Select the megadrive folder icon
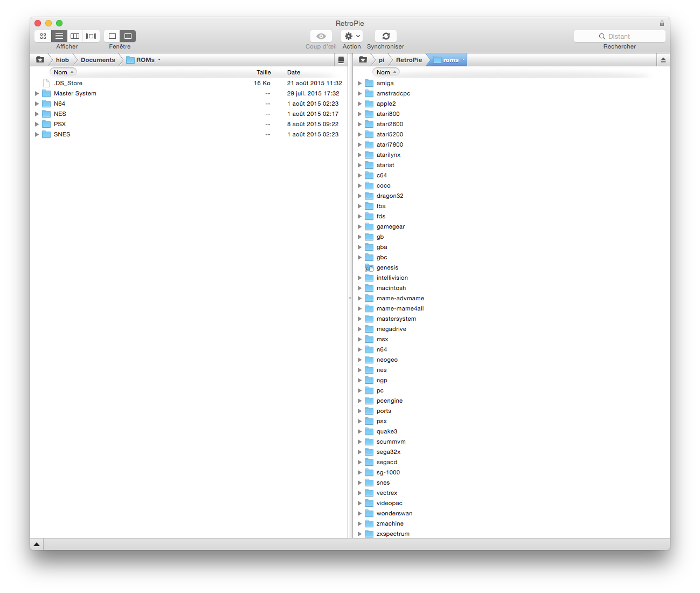This screenshot has width=700, height=593. (x=369, y=329)
